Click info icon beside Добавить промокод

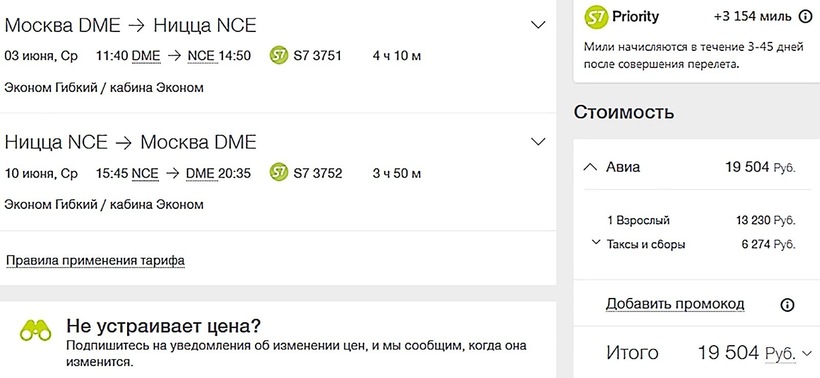(x=787, y=305)
